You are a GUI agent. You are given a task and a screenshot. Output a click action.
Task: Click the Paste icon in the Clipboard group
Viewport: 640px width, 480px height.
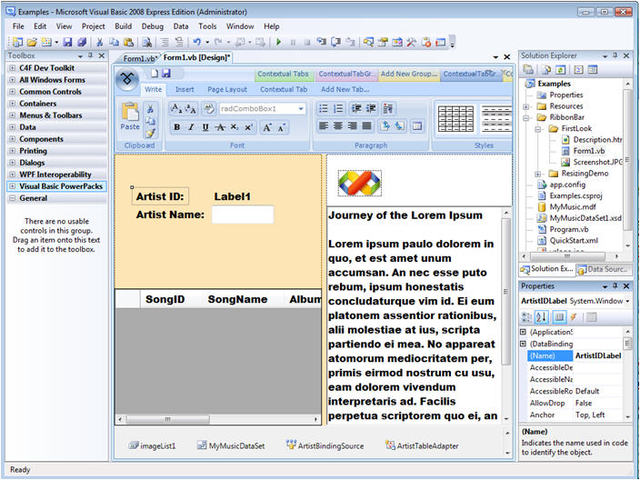(130, 117)
